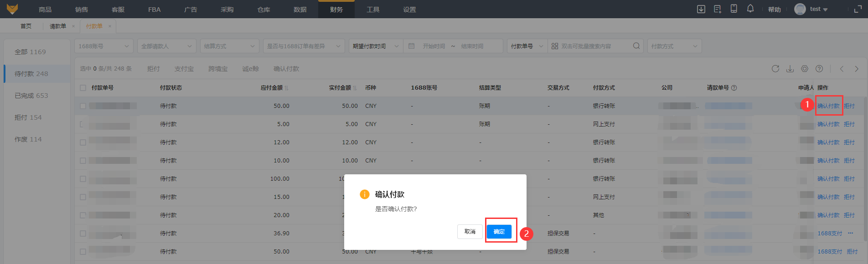868x264 pixels.
Task: Open the 1688账号 dropdown
Action: coord(104,46)
